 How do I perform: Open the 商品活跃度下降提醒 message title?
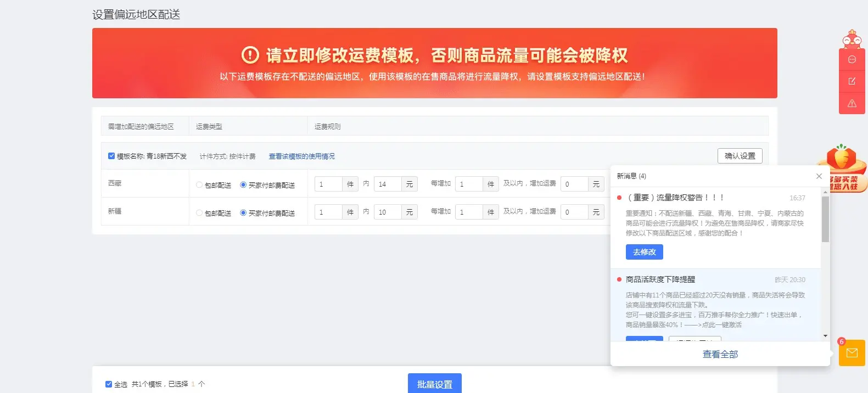pyautogui.click(x=660, y=279)
